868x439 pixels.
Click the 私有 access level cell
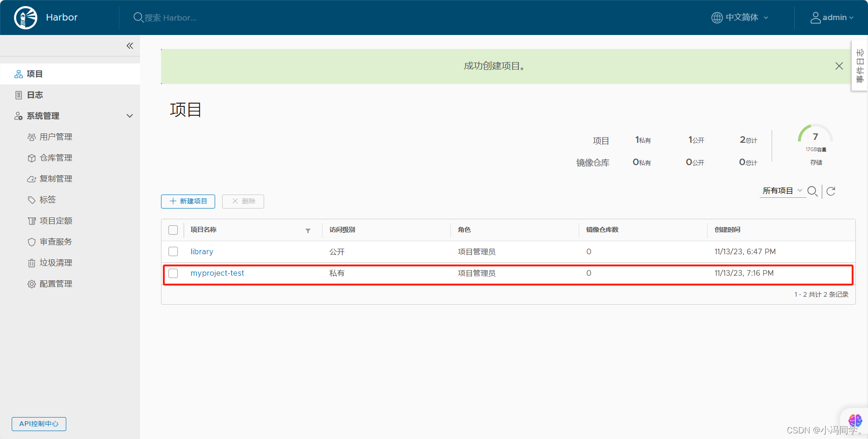click(337, 273)
